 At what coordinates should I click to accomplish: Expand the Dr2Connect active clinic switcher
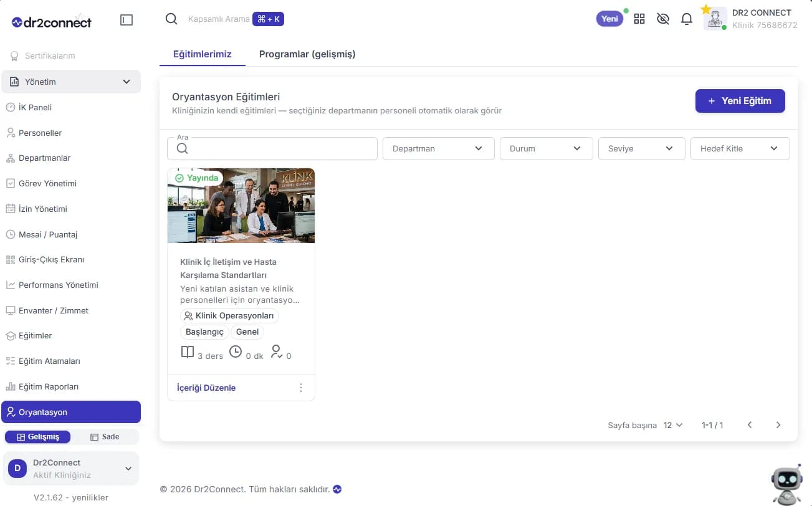(71, 468)
